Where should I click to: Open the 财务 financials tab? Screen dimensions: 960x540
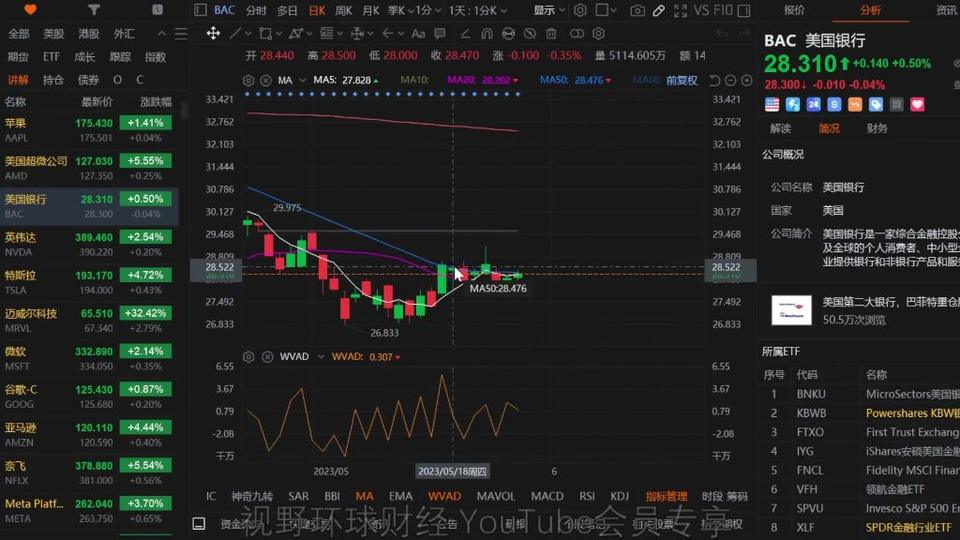[877, 128]
